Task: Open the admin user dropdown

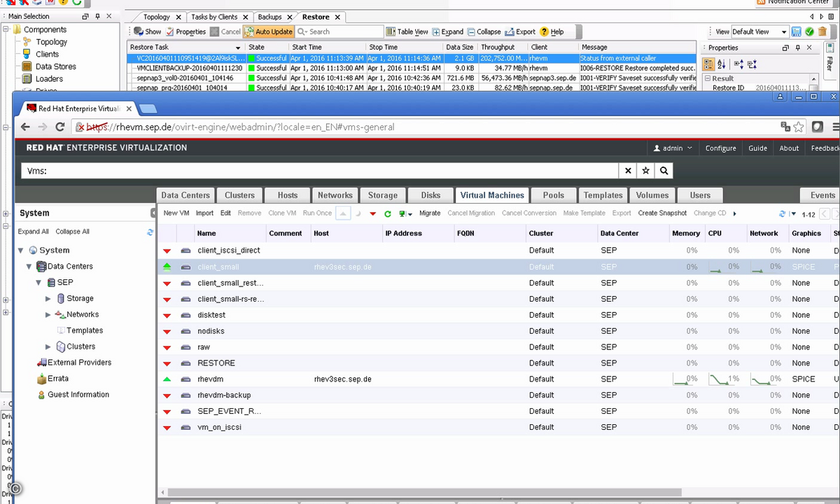Action: tap(673, 148)
